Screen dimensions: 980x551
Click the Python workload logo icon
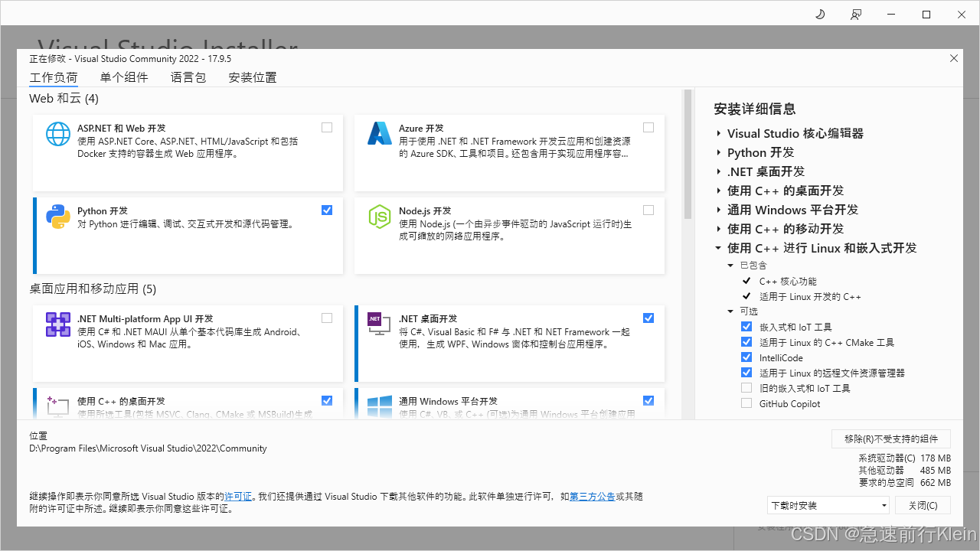(58, 217)
